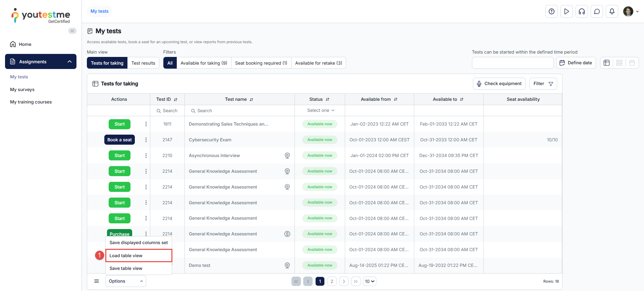
Task: Collapse the sidebar with double-chevron icon
Action: click(x=72, y=31)
